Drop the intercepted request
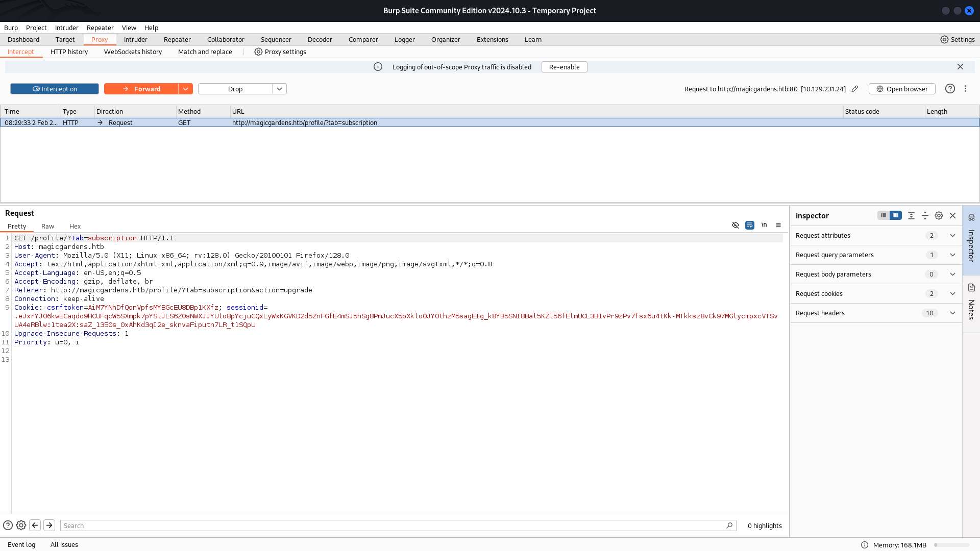980x551 pixels. 235,89
